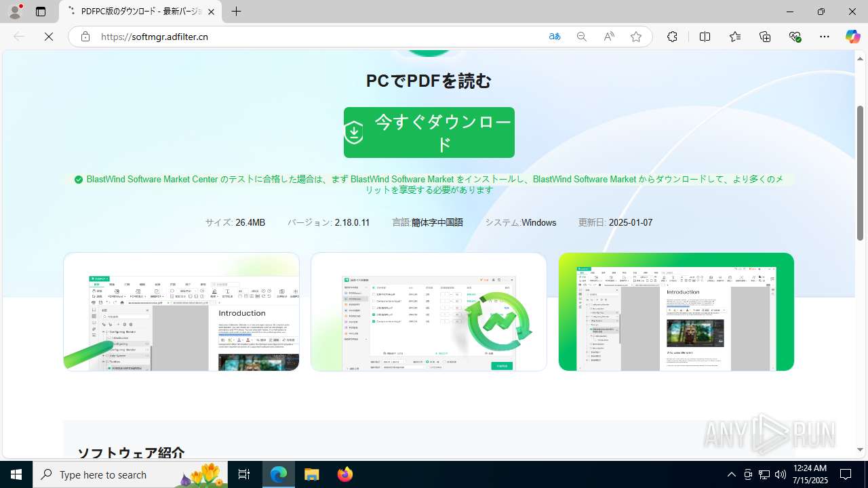
Task: Show hidden system tray icons
Action: coord(731,474)
